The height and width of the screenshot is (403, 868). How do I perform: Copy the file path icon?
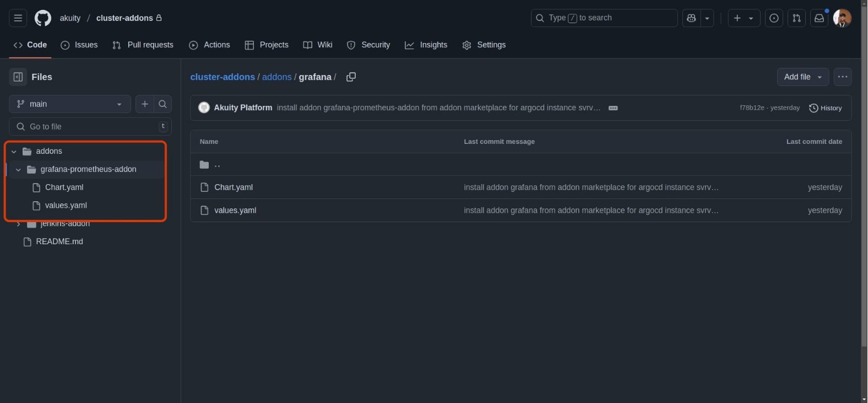[x=351, y=77]
